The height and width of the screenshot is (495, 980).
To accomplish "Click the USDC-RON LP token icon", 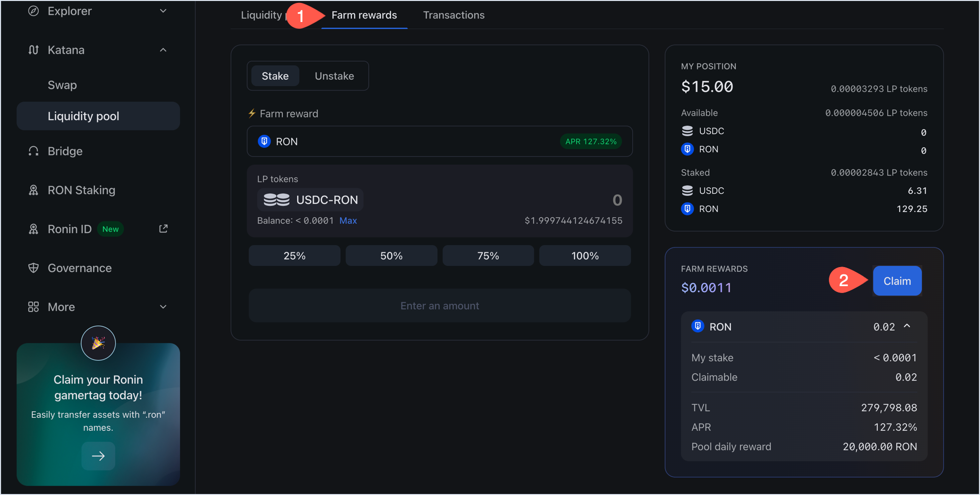I will [x=276, y=200].
